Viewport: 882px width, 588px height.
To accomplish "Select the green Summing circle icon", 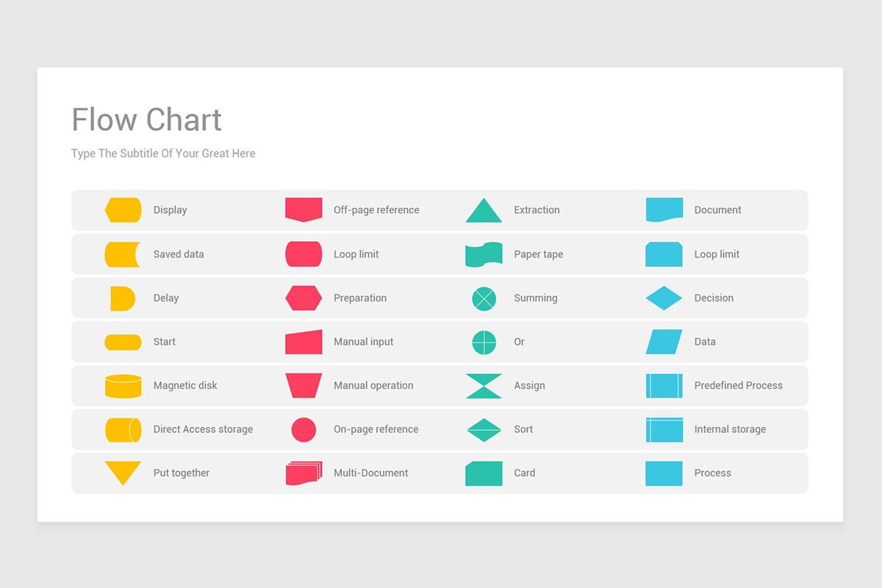I will [x=484, y=298].
